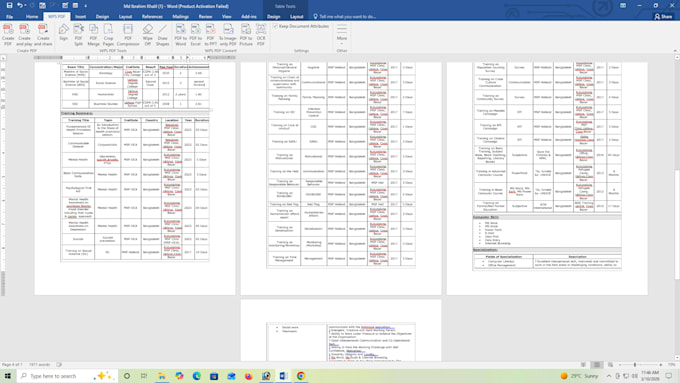Open the page Layout tab
This screenshot has height=383, width=680.
(125, 16)
